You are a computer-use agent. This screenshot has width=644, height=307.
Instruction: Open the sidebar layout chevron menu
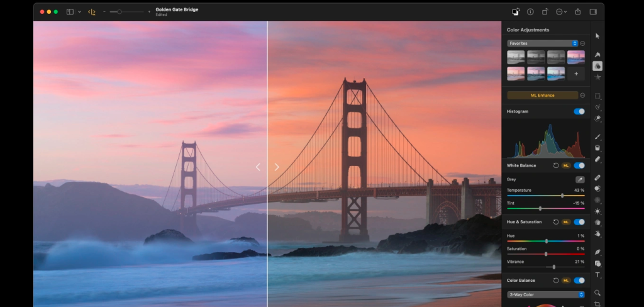point(80,12)
